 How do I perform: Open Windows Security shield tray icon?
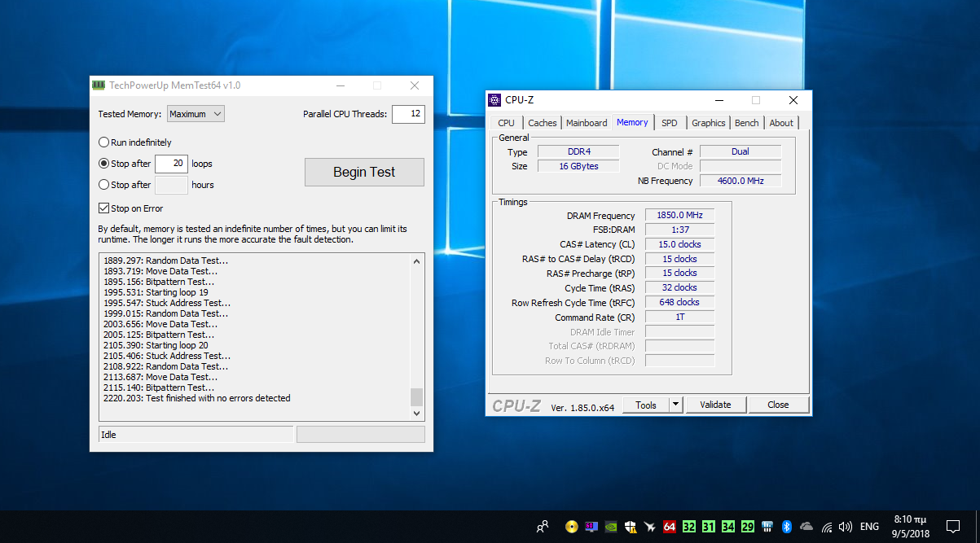click(631, 526)
